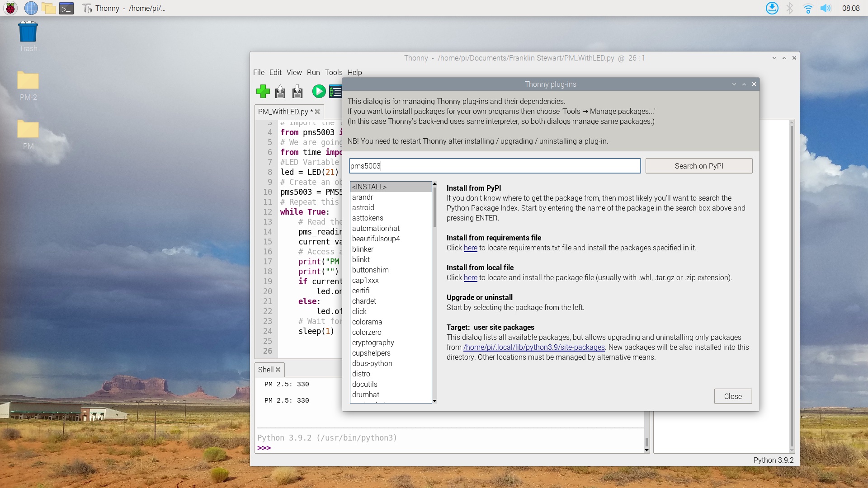Viewport: 868px width, 488px height.
Task: Click Python 3.9.2 interpreter in status bar
Action: click(773, 460)
